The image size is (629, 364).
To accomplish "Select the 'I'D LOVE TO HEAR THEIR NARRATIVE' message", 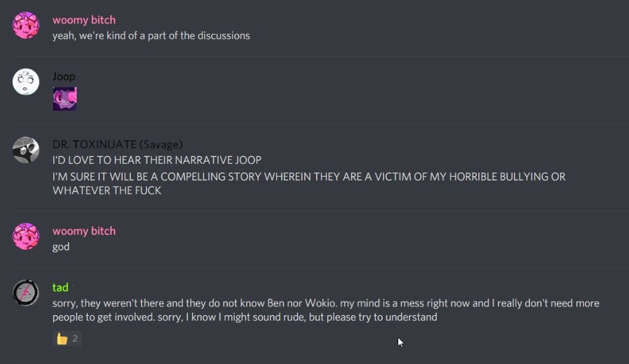I will point(157,160).
